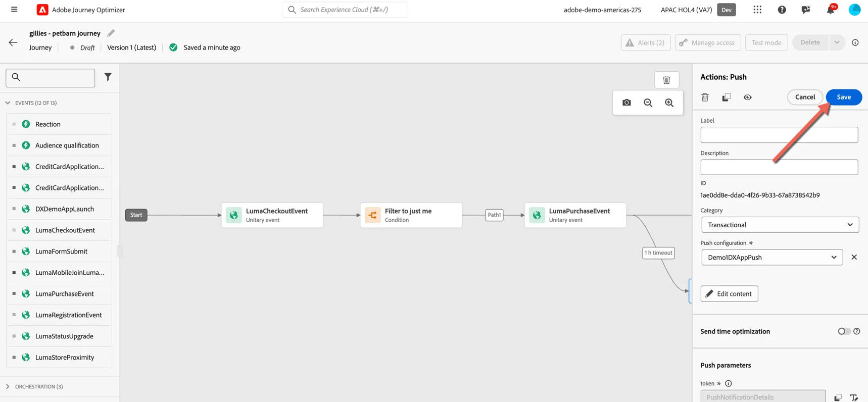Edit journey name with pencil icon
The image size is (868, 402).
(x=111, y=33)
